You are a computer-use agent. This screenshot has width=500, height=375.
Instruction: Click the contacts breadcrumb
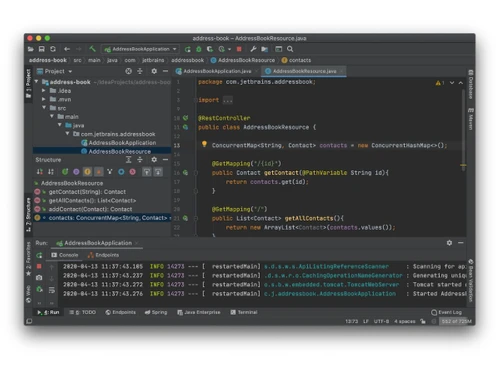pyautogui.click(x=296, y=60)
